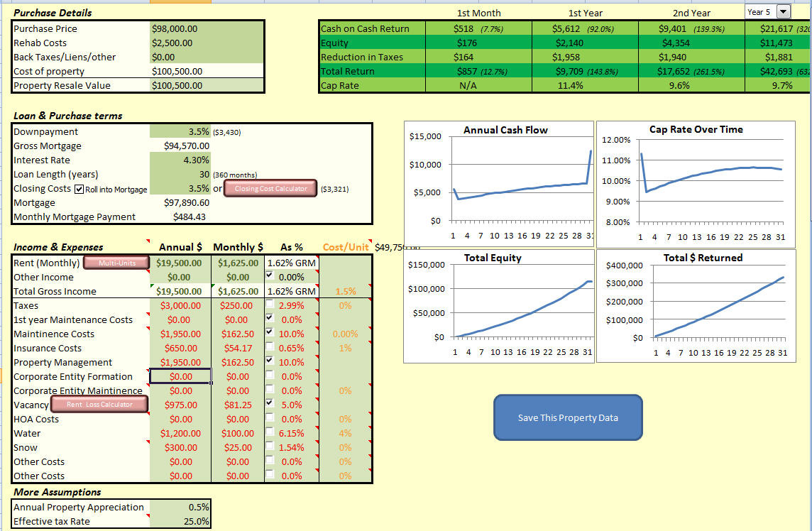Select the Back Taxes/Liens/other value cell
Image resolution: width=812 pixels, height=531 pixels.
[x=207, y=57]
